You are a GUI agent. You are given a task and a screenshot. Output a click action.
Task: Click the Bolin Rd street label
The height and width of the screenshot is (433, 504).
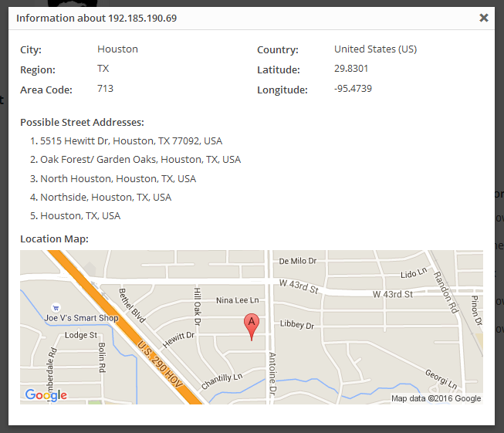tap(102, 357)
